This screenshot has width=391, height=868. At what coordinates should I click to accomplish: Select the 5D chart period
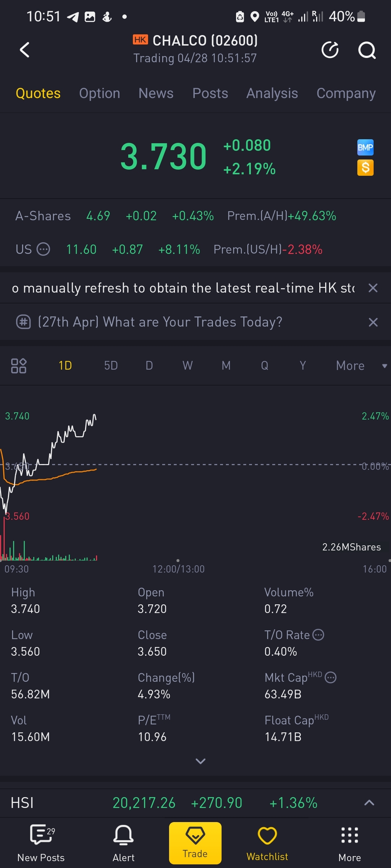[x=111, y=366]
